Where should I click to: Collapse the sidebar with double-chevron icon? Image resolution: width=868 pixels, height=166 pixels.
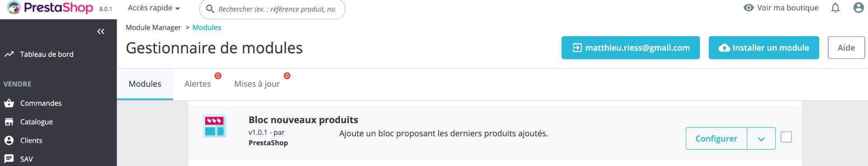101,31
